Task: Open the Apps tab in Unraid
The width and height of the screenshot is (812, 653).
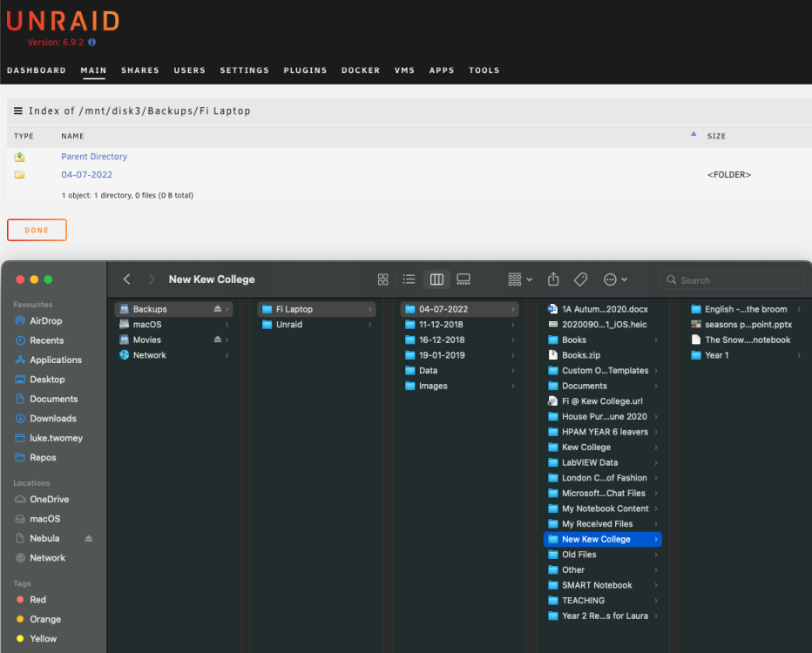Action: (x=441, y=71)
